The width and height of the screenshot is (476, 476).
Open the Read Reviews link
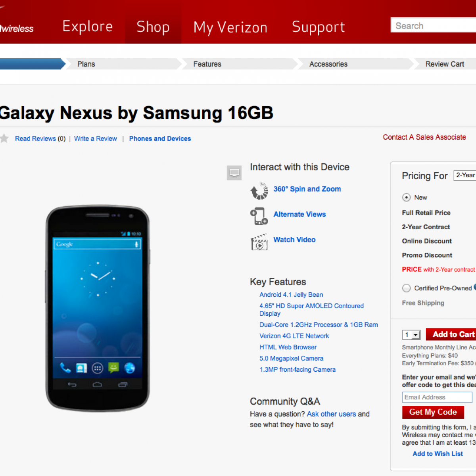[35, 138]
